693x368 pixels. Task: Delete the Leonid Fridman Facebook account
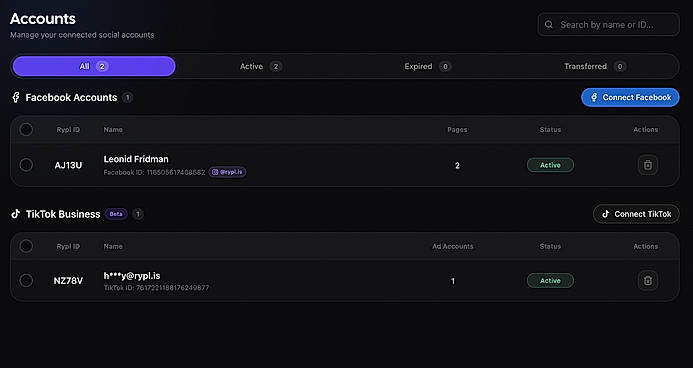pyautogui.click(x=647, y=165)
